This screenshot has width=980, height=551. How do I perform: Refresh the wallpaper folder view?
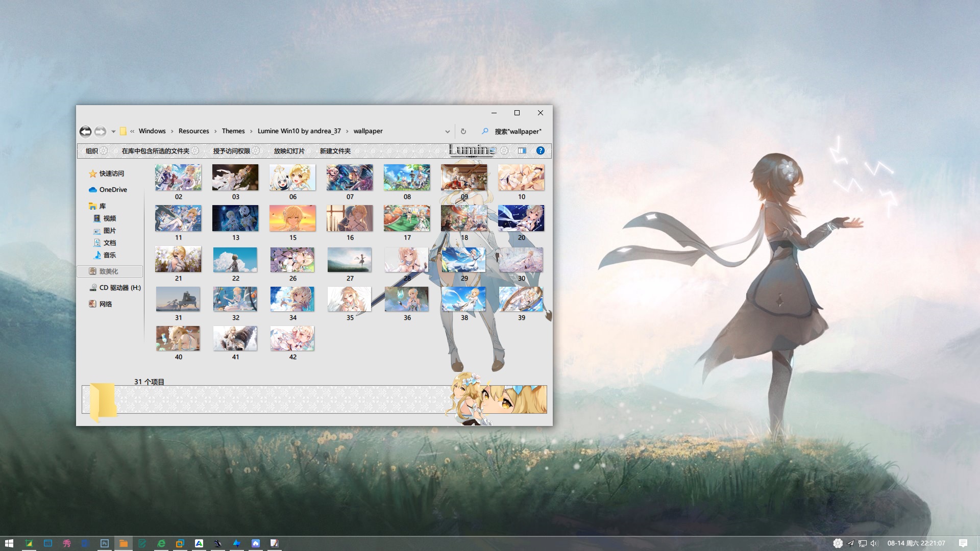point(463,132)
